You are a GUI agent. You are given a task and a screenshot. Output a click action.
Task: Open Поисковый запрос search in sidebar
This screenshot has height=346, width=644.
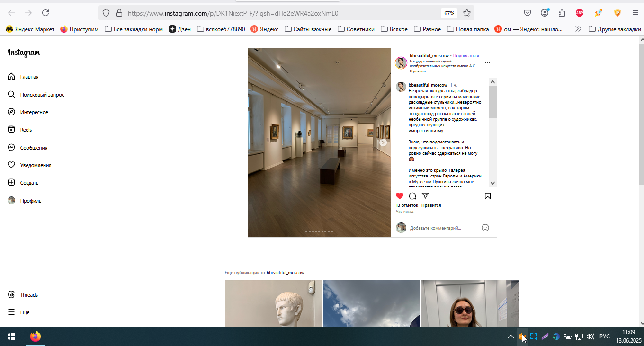point(36,95)
